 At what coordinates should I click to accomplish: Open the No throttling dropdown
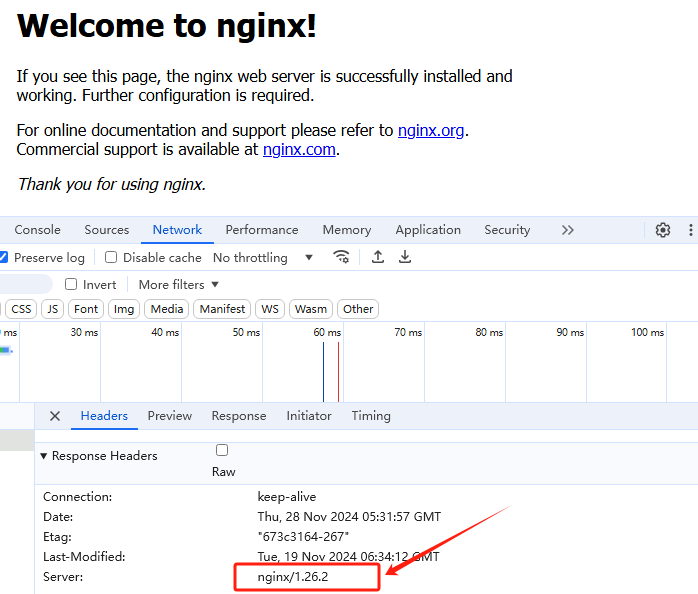point(263,257)
